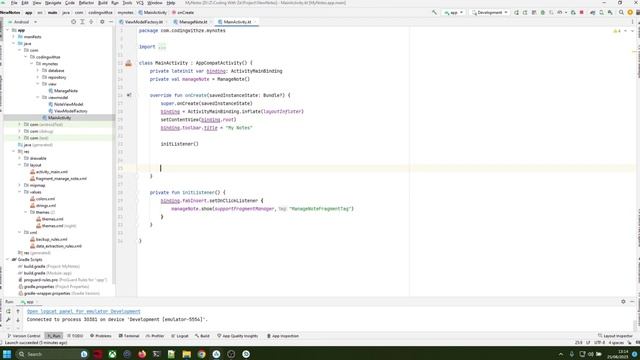640x360 pixels.
Task: Expand the folded import statement
Action: pyautogui.click(x=162, y=47)
